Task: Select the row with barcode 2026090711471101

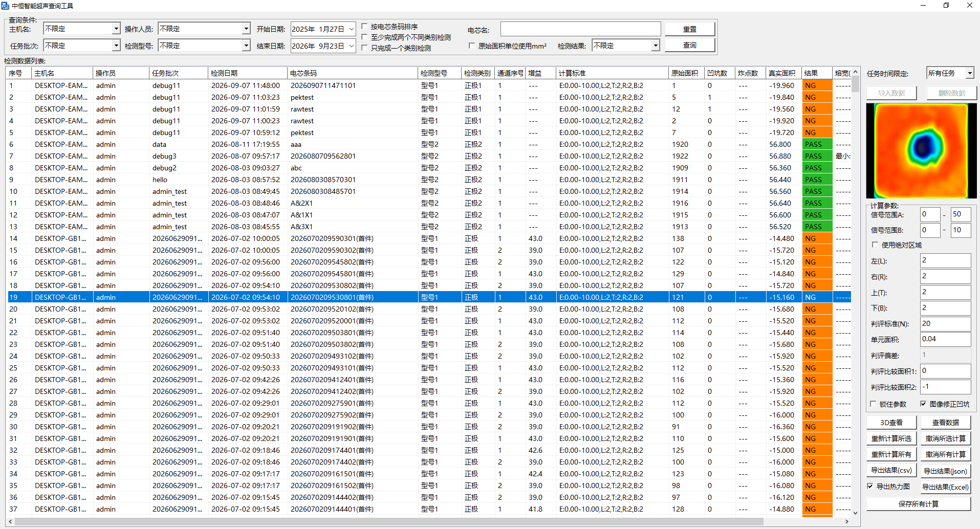Action: (x=429, y=85)
